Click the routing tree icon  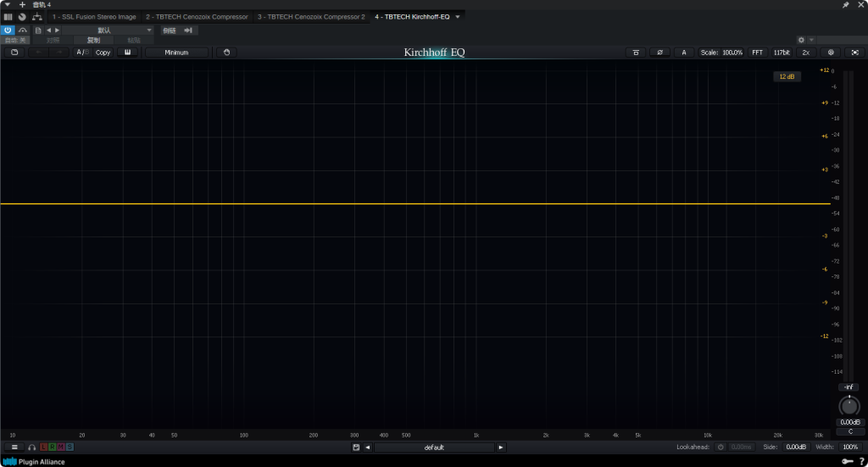[37, 17]
